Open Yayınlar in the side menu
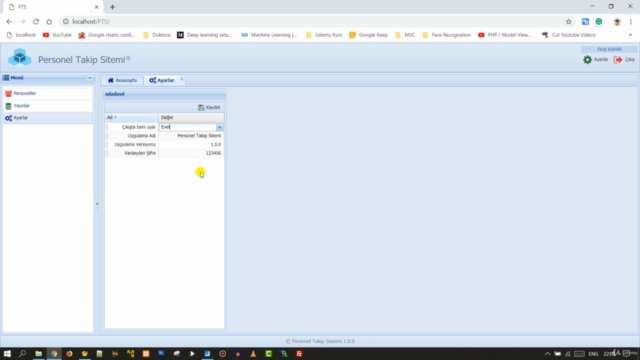 point(48,106)
